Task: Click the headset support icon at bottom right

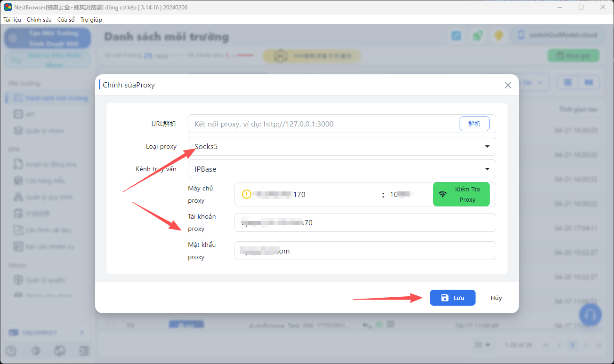Action: pos(590,315)
